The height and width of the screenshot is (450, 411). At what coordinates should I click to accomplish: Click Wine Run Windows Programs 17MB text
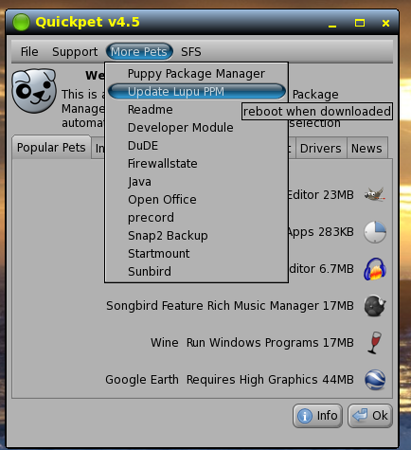click(x=252, y=343)
